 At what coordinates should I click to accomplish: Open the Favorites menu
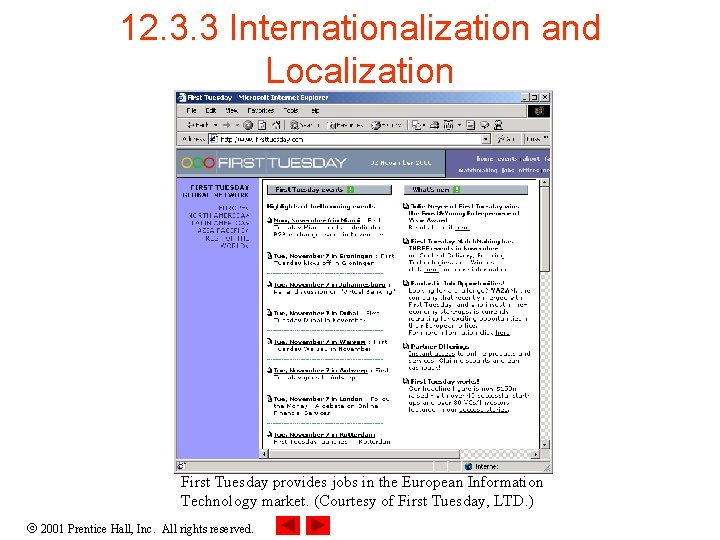pyautogui.click(x=260, y=111)
